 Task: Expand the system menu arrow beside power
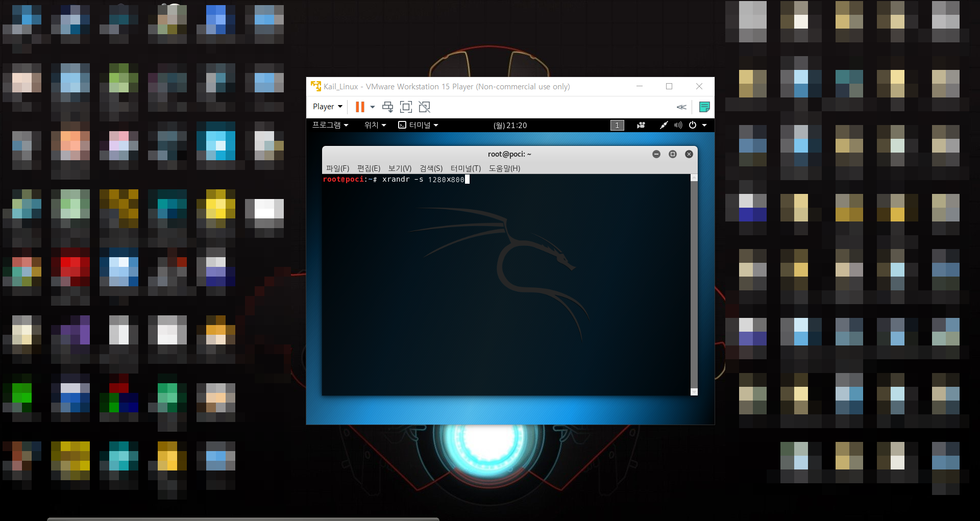tap(704, 126)
